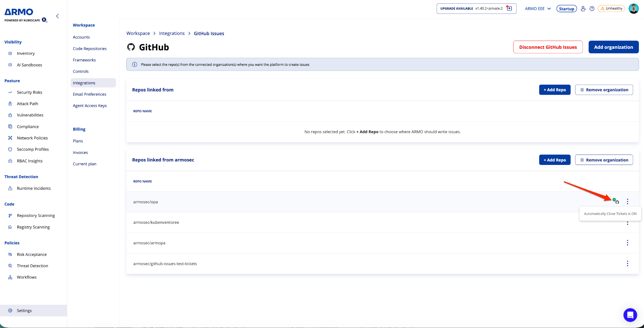This screenshot has width=644, height=328.
Task: Click the Unhealthy status badge
Action: (x=611, y=8)
